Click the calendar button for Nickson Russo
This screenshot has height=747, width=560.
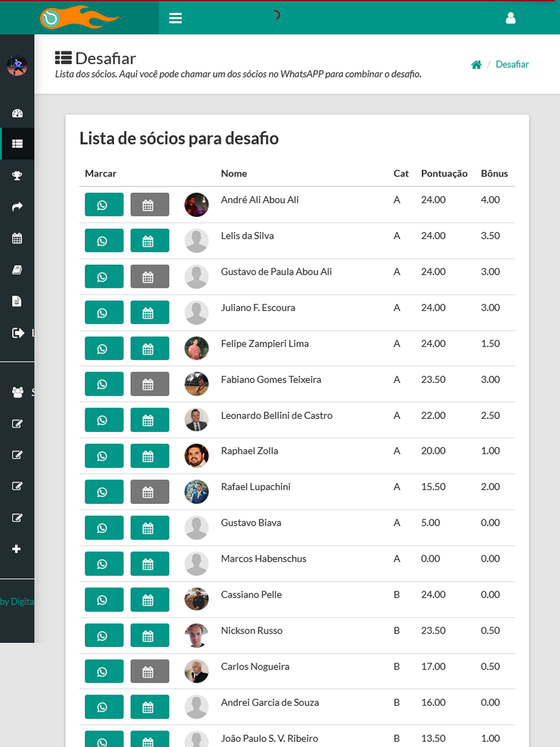[x=150, y=635]
